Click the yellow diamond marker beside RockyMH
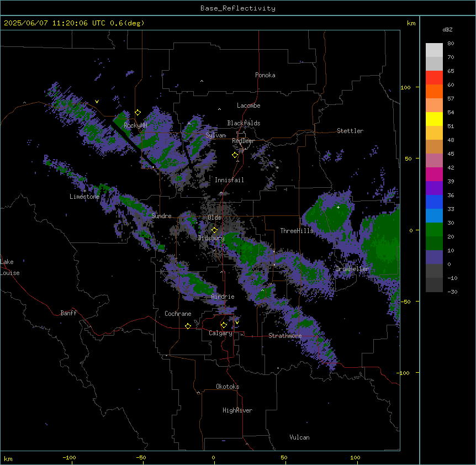 click(137, 113)
